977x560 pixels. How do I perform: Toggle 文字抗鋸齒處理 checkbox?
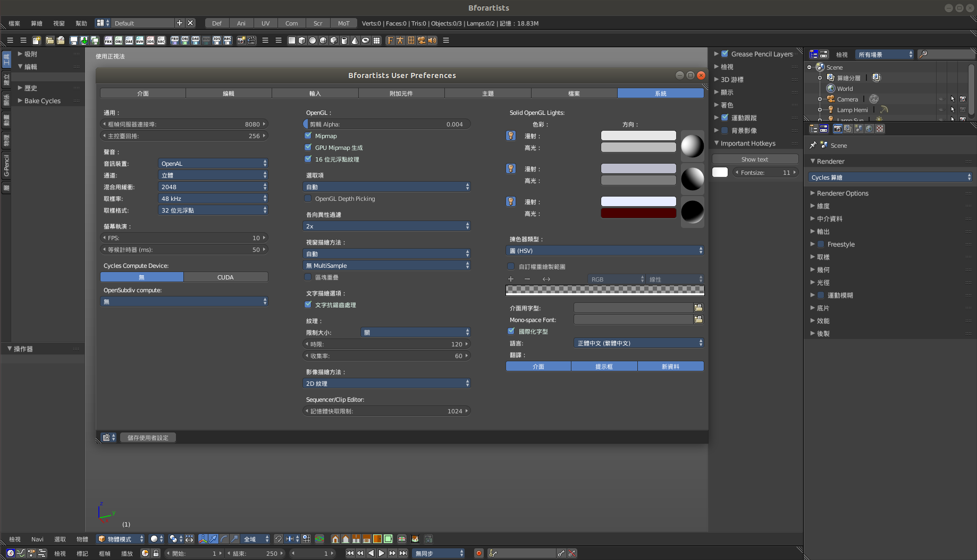point(308,304)
